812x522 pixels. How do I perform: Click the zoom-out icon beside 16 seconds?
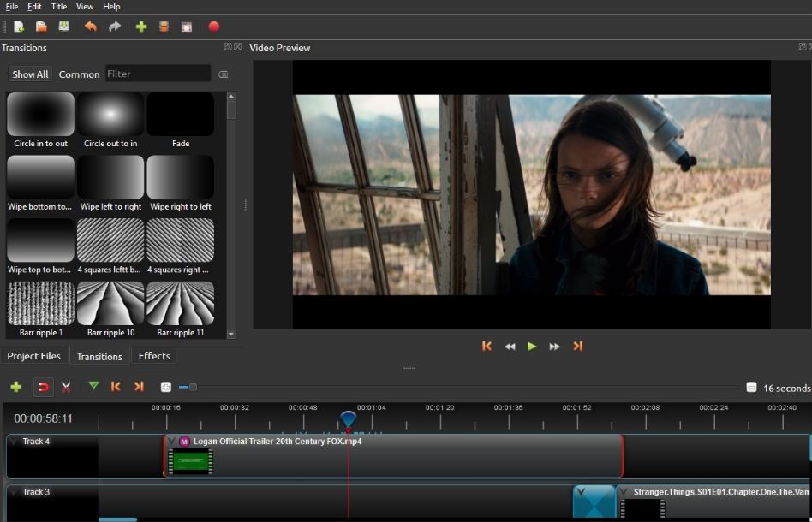coord(751,387)
